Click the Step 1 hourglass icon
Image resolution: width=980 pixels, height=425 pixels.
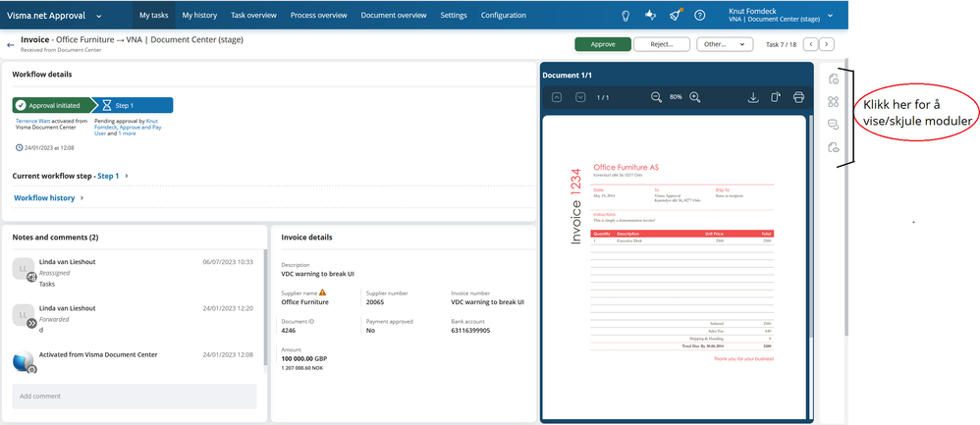click(107, 106)
